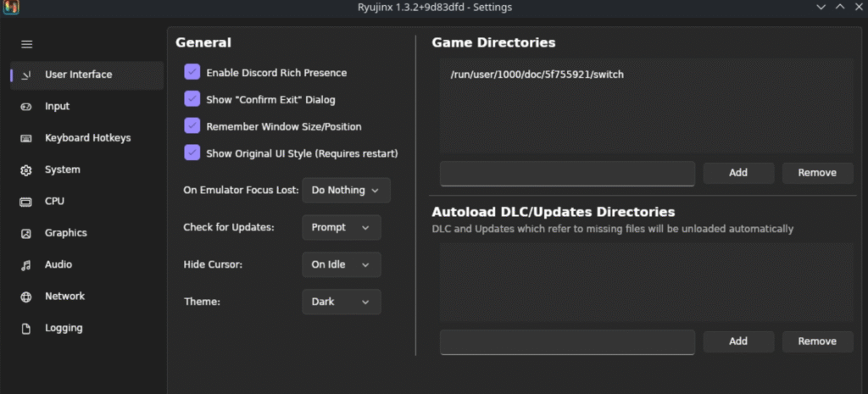Open Keyboard Hotkeys settings page
Image resolution: width=868 pixels, height=394 pixels.
coord(87,138)
